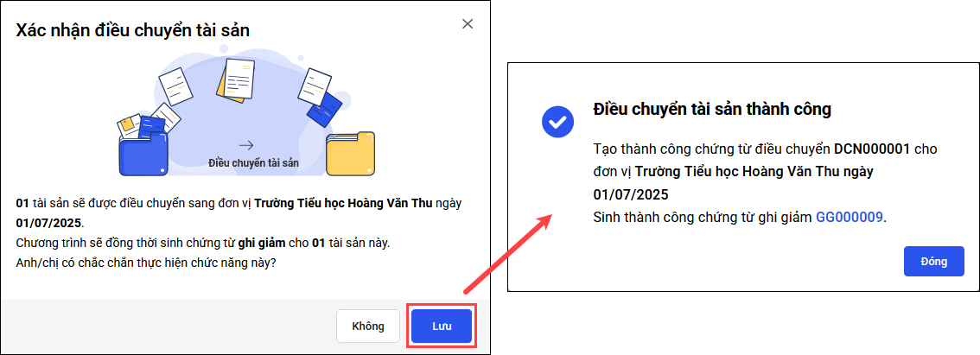The height and width of the screenshot is (355, 980).
Task: Dismiss the success message with Đóng
Action: tap(933, 261)
